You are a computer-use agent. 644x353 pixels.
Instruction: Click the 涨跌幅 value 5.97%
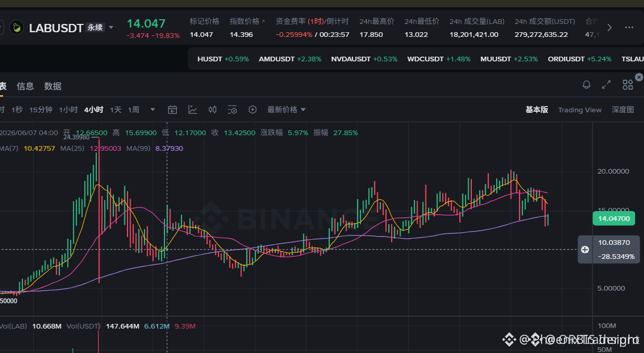click(x=298, y=133)
